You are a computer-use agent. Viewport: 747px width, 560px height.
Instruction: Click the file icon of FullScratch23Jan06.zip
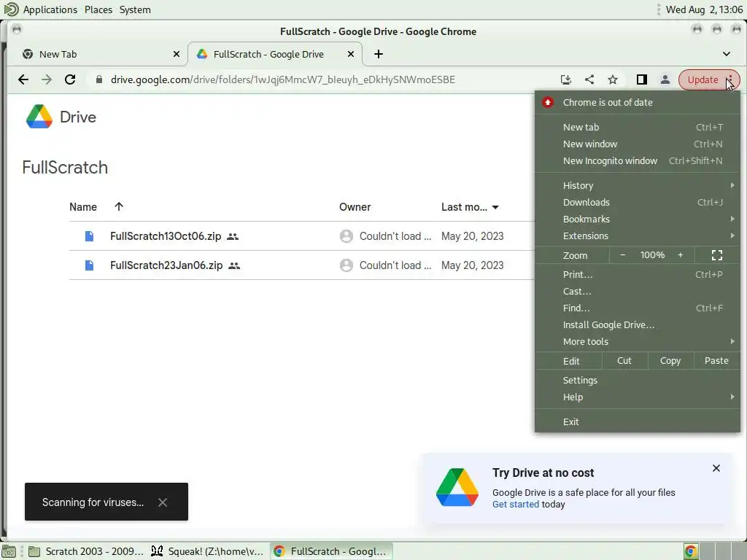(89, 265)
